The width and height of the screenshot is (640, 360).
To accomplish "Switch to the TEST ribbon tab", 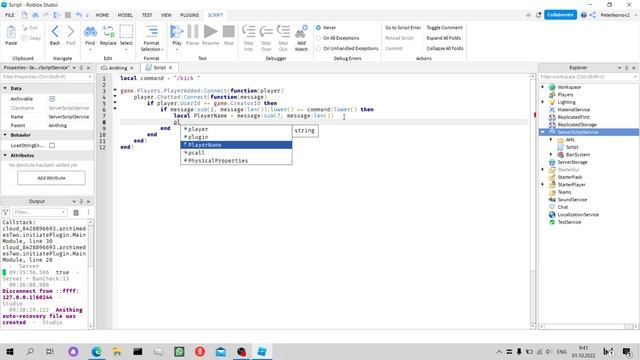I will coord(147,15).
